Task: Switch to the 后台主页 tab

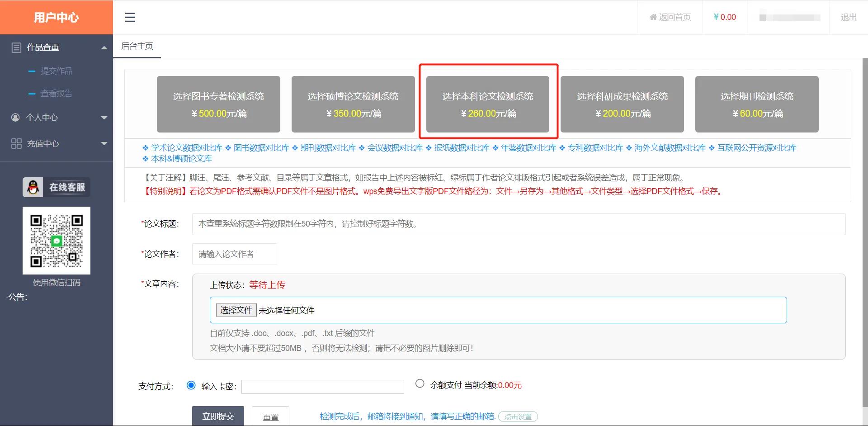Action: [137, 46]
